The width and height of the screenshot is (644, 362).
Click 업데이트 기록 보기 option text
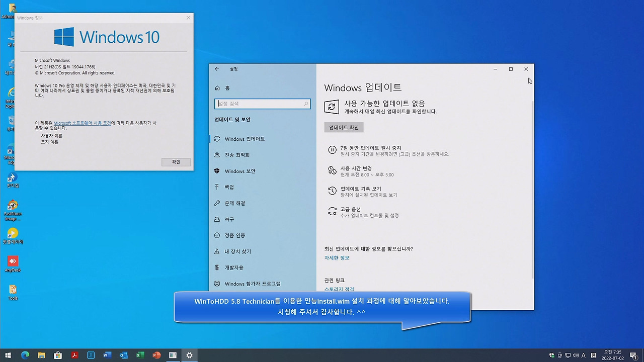(x=361, y=189)
